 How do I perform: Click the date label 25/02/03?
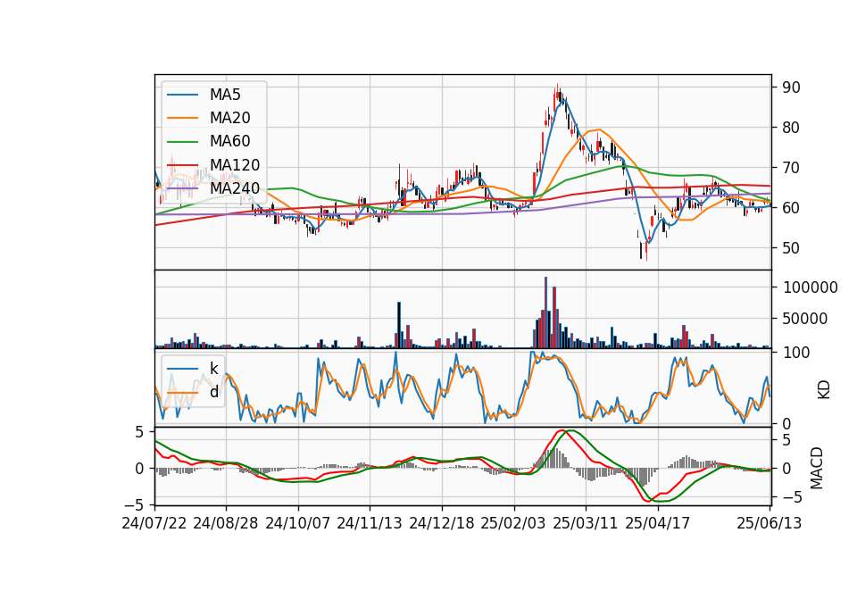coord(513,523)
